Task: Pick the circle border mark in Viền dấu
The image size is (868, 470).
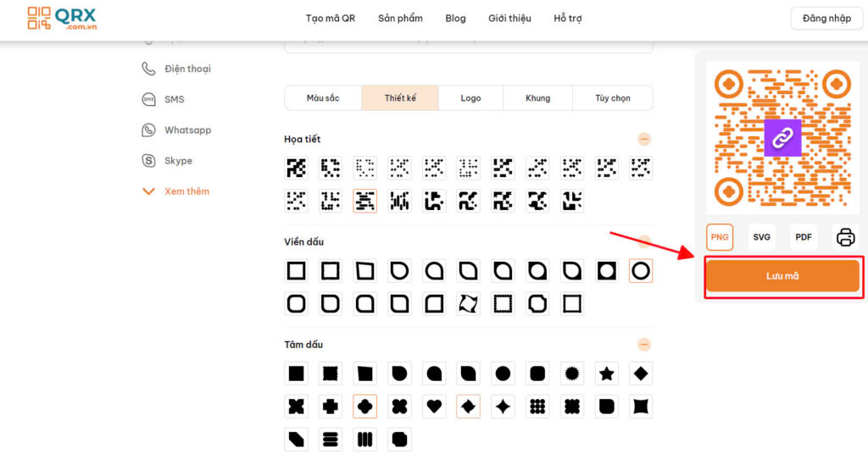Action: [x=641, y=271]
